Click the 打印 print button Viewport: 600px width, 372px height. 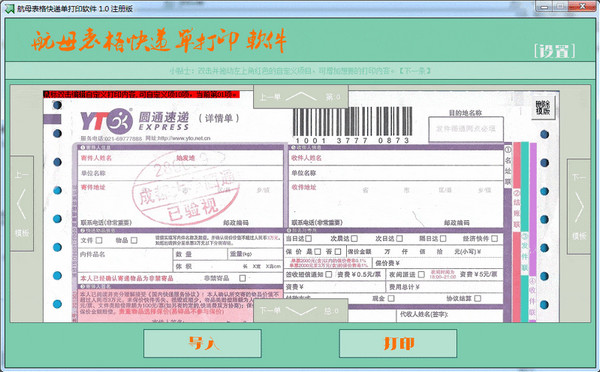coord(398,343)
